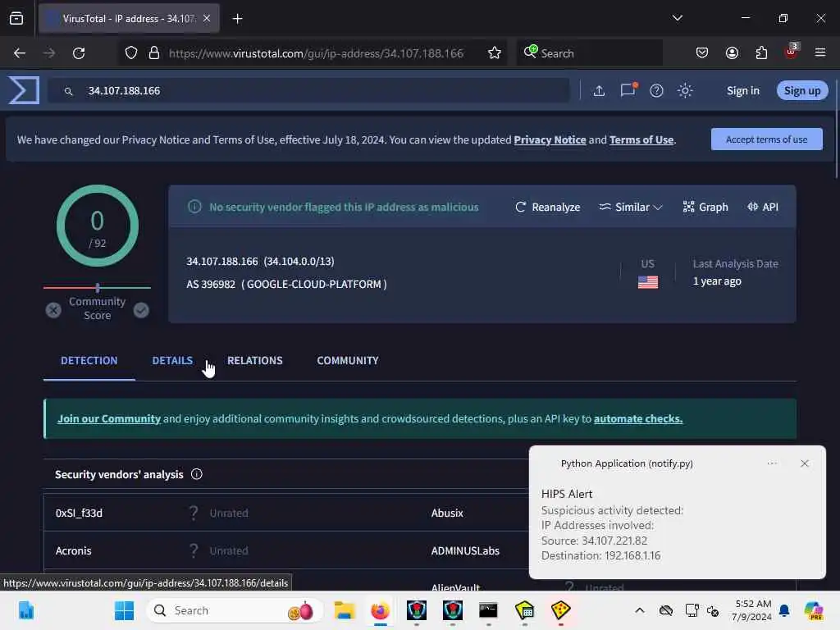Switch to the DETECTION tab
840x630 pixels.
click(89, 361)
